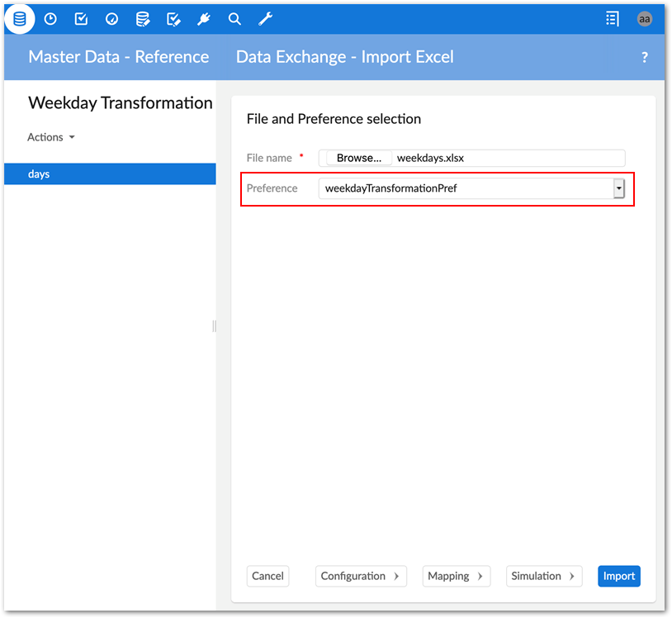This screenshot has width=672, height=618.
Task: Open the 'aa' user avatar
Action: tap(645, 18)
